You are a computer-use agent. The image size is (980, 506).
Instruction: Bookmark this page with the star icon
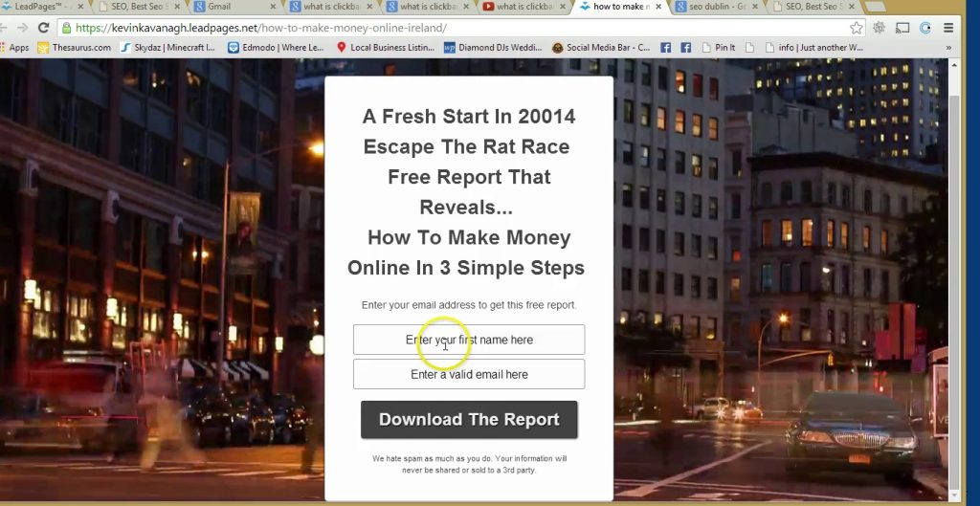pyautogui.click(x=857, y=28)
